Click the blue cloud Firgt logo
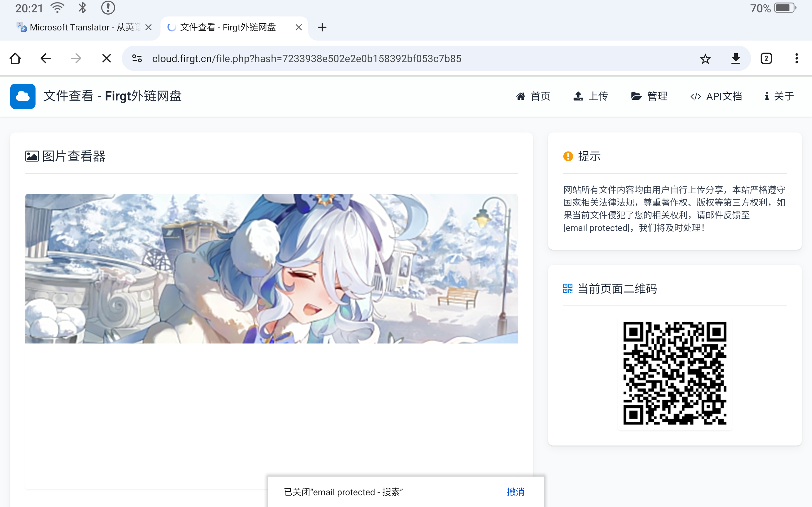The width and height of the screenshot is (812, 507). (23, 96)
